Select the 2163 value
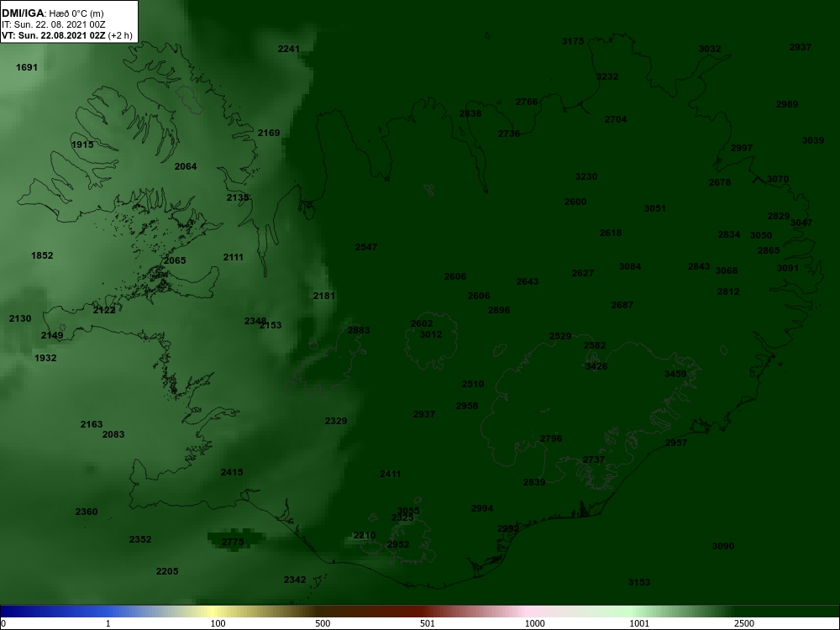 pyautogui.click(x=91, y=424)
